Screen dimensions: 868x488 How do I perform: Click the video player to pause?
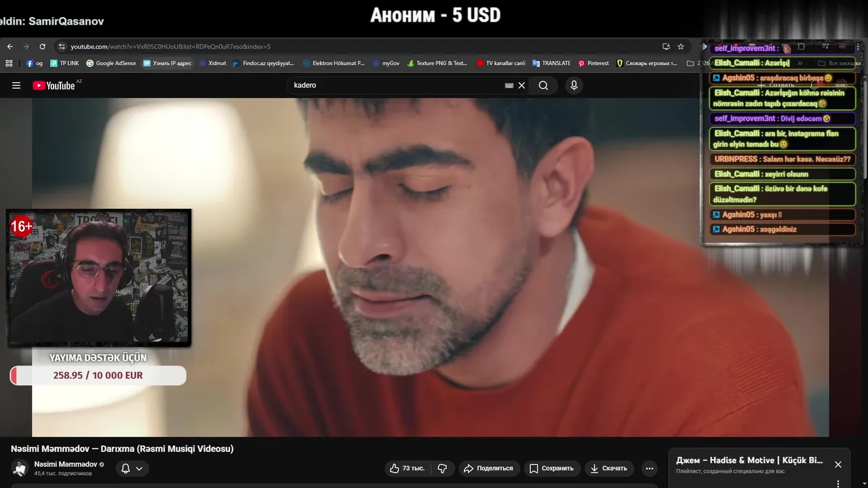point(430,267)
